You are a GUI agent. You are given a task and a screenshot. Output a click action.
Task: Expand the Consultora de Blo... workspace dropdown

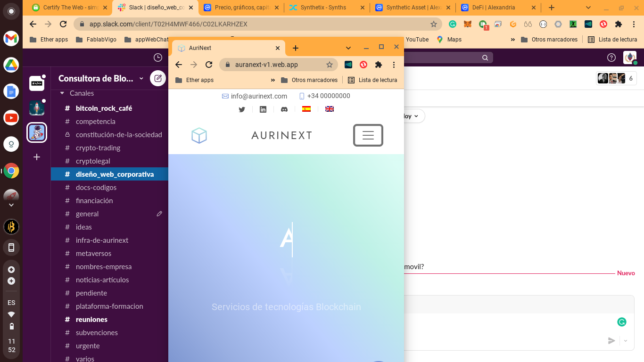pyautogui.click(x=140, y=79)
